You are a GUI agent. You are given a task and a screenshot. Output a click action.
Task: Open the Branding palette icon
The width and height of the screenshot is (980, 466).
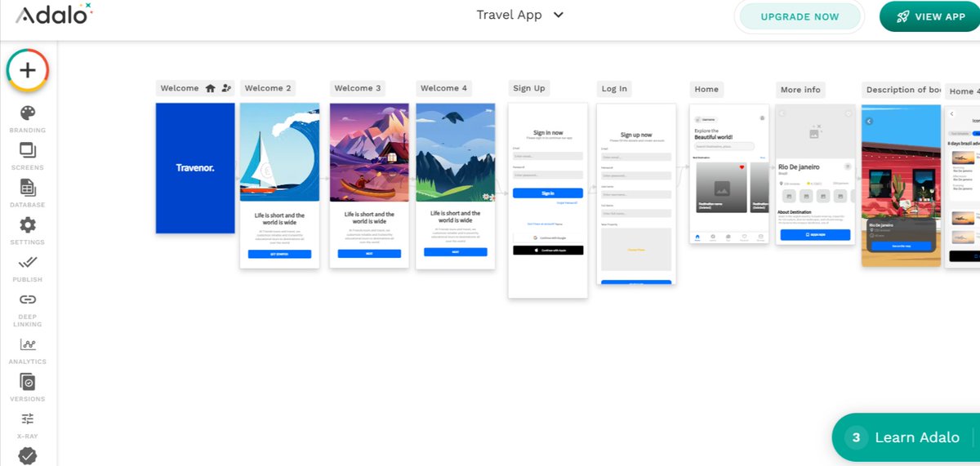28,113
